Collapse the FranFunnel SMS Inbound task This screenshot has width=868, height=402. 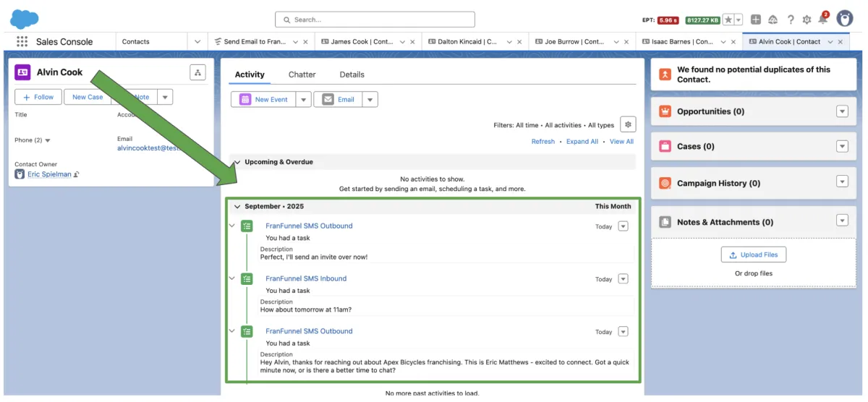(x=232, y=278)
